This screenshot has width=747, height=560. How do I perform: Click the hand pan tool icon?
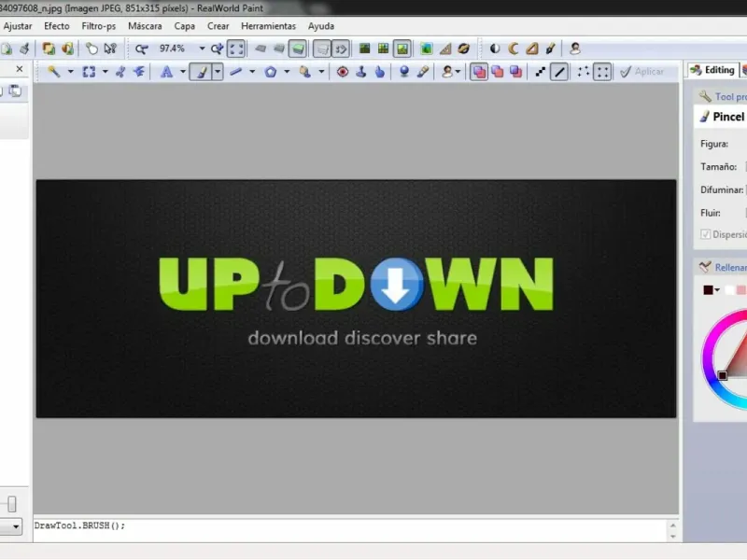point(92,49)
